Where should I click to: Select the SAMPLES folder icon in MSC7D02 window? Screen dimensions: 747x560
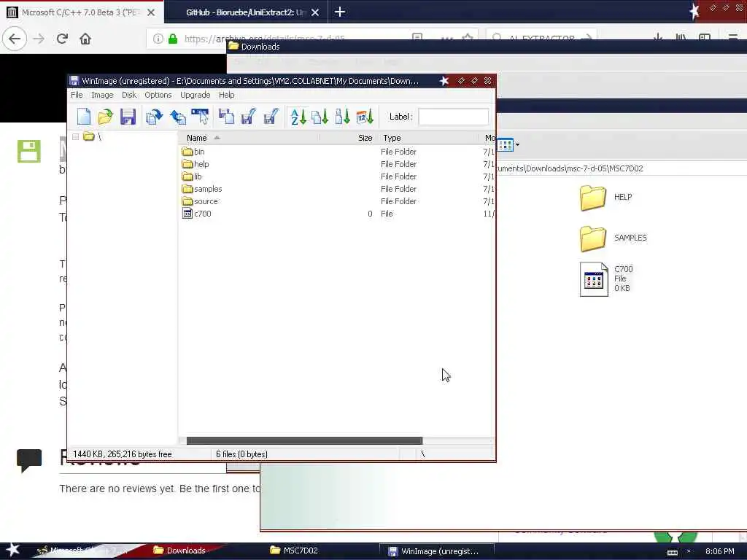click(x=592, y=238)
